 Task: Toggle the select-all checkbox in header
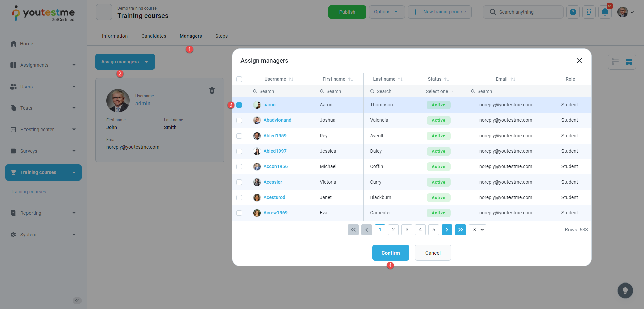[x=239, y=79]
